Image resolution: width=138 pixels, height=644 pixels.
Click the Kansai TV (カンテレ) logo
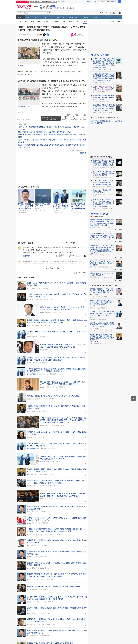pos(77,35)
